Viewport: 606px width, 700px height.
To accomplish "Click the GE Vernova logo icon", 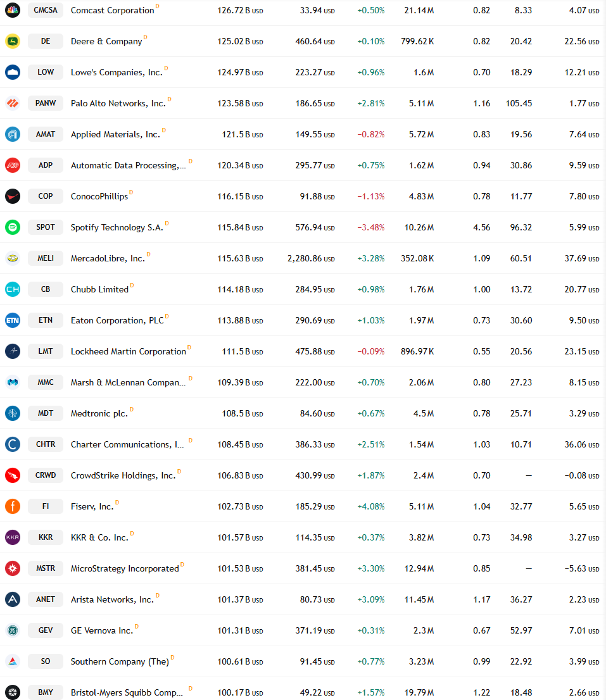I will [13, 630].
